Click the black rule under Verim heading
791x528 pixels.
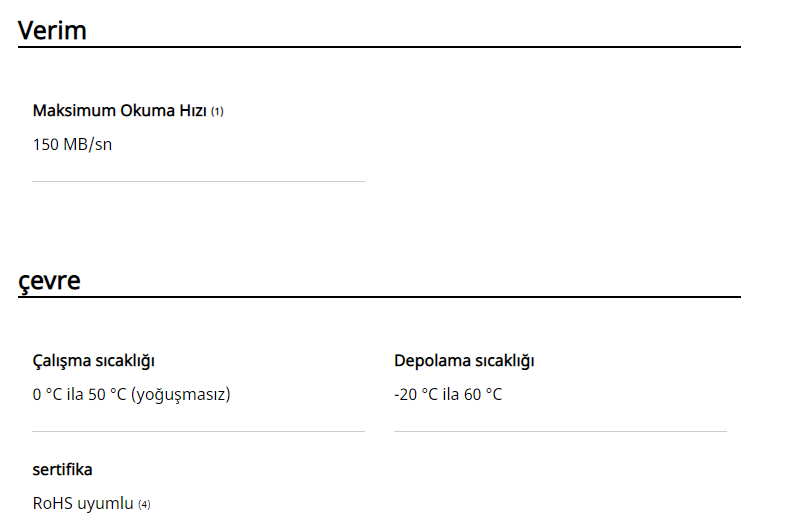pyautogui.click(x=379, y=47)
